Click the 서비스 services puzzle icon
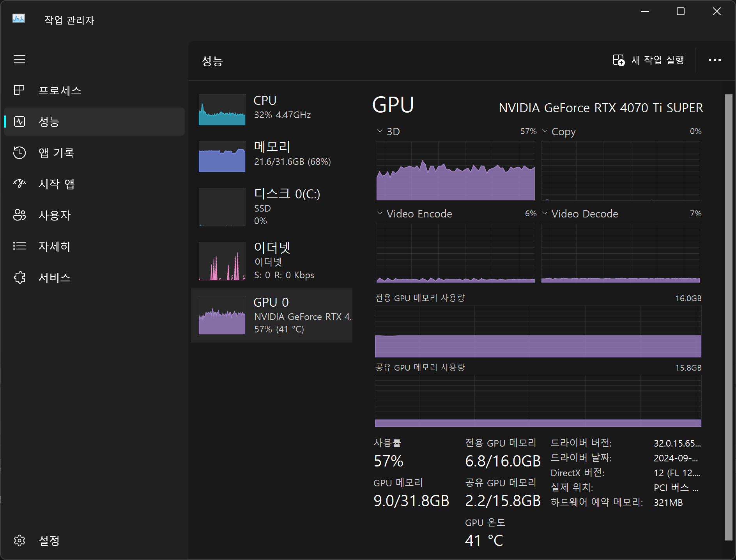 pos(19,277)
